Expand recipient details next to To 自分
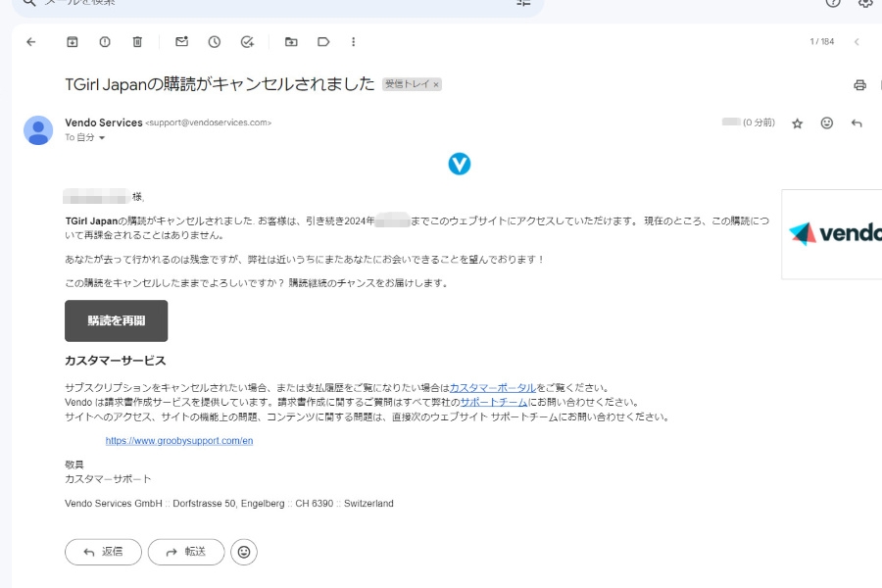Image resolution: width=882 pixels, height=588 pixels. pos(102,138)
